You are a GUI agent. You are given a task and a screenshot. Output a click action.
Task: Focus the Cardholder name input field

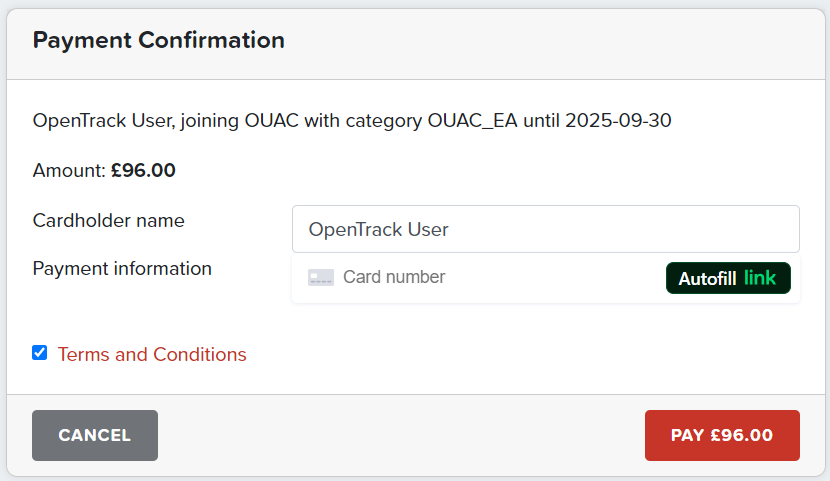click(x=546, y=229)
